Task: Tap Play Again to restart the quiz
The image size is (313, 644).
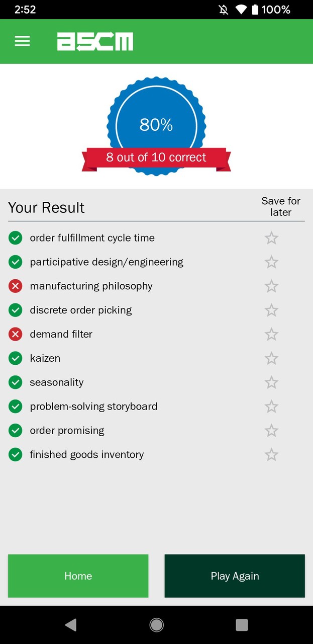Action: click(235, 576)
